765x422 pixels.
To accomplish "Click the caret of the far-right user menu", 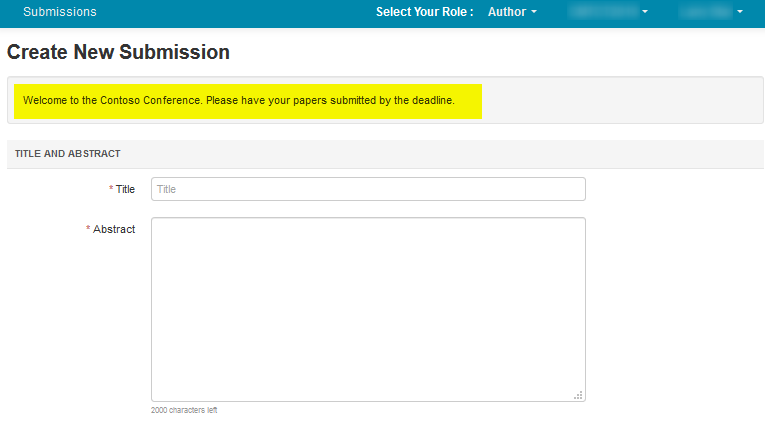I will coord(740,13).
